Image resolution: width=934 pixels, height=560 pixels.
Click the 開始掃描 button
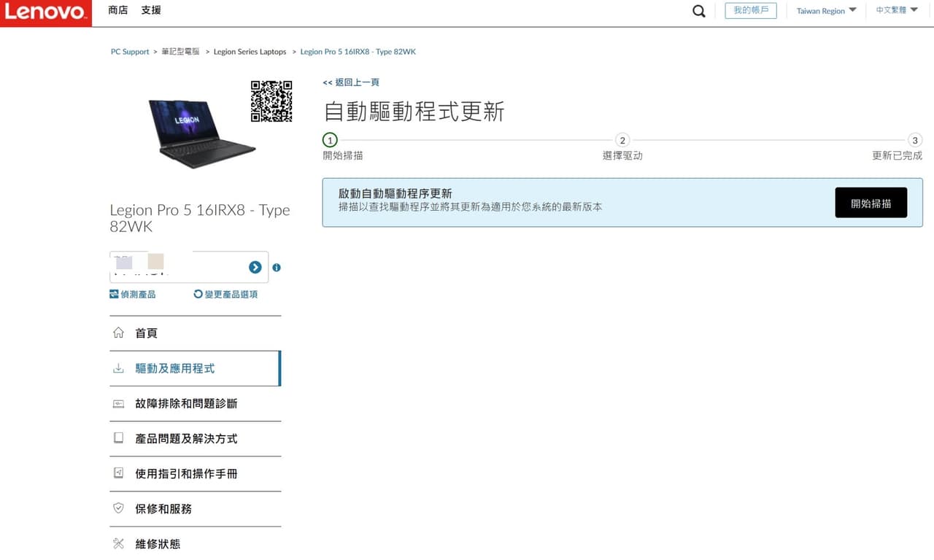click(871, 203)
